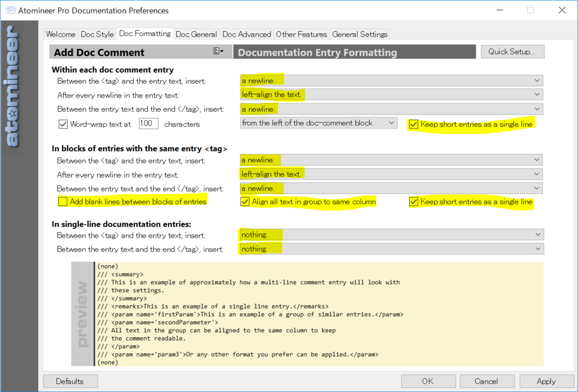
Task: Open the Doc Advanced tab
Action: (x=247, y=34)
